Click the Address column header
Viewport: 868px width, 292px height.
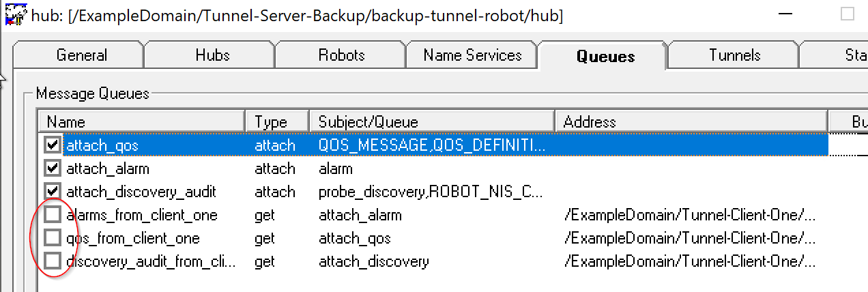pyautogui.click(x=691, y=122)
